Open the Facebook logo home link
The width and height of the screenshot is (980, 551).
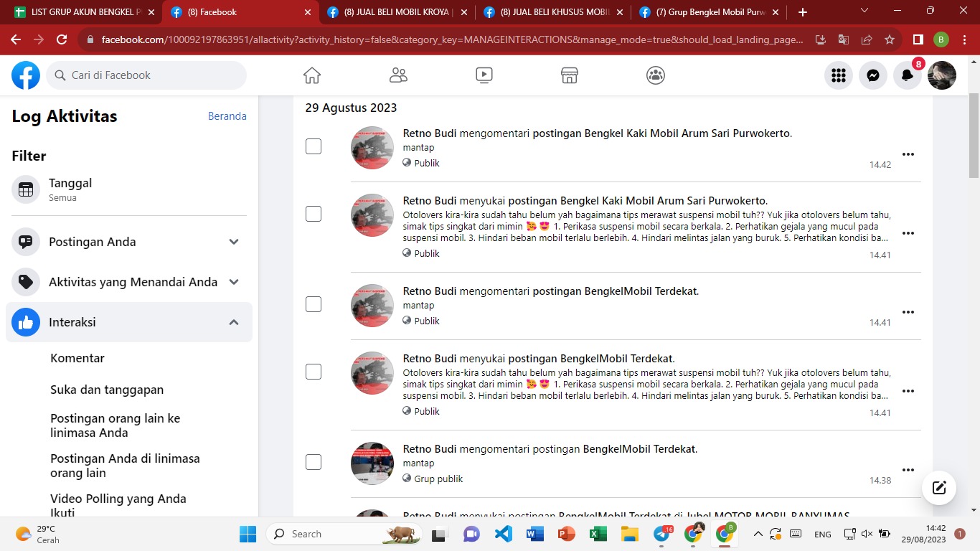(26, 75)
